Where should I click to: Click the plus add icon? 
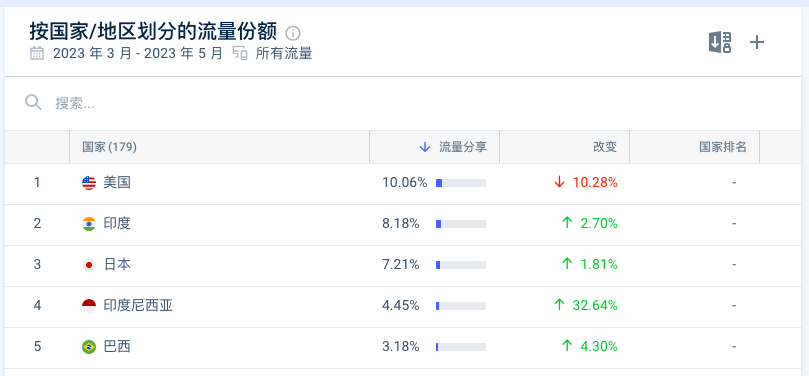tap(756, 42)
